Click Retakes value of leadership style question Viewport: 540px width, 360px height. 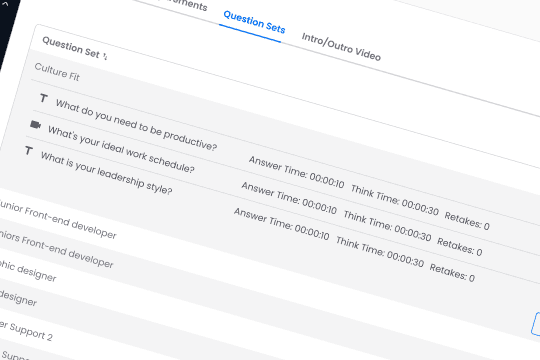[x=452, y=272]
